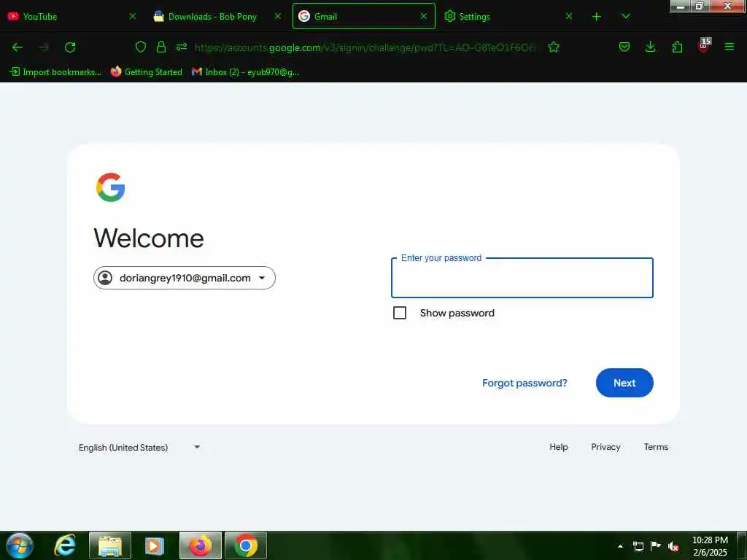Bookmark this page with the star icon
Viewport: 747px width, 560px height.
[x=554, y=47]
